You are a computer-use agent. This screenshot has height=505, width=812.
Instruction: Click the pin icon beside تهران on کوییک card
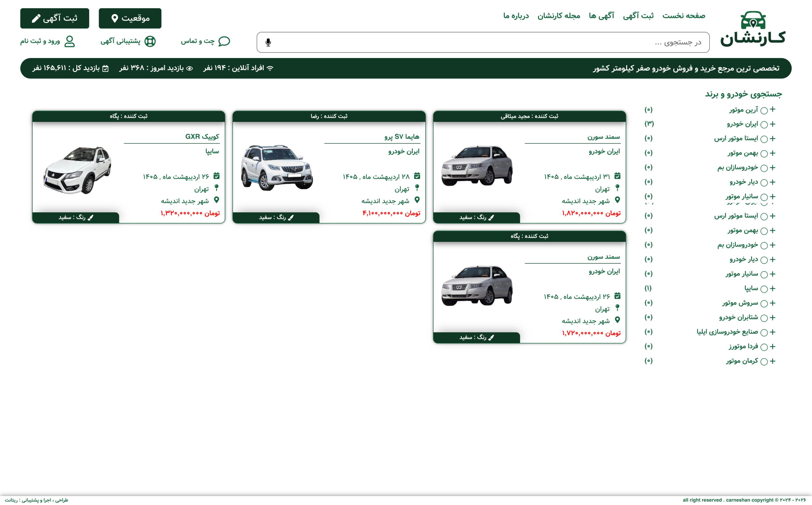pos(216,188)
